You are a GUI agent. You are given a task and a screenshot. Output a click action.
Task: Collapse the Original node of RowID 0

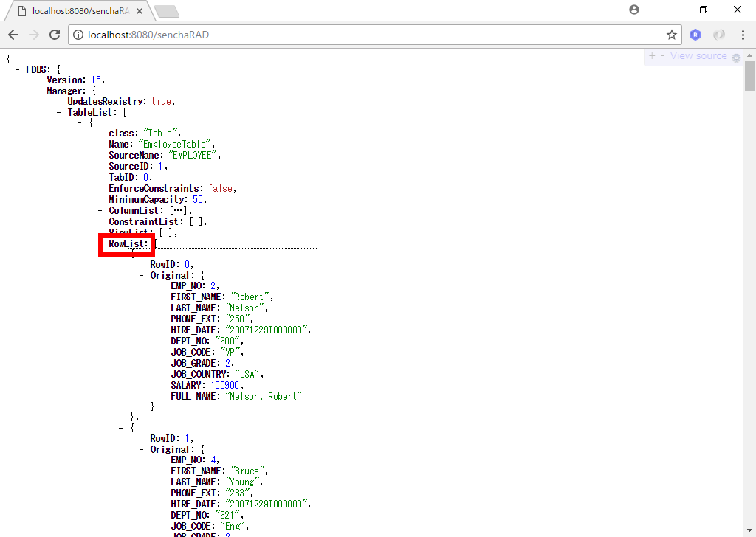coord(141,275)
